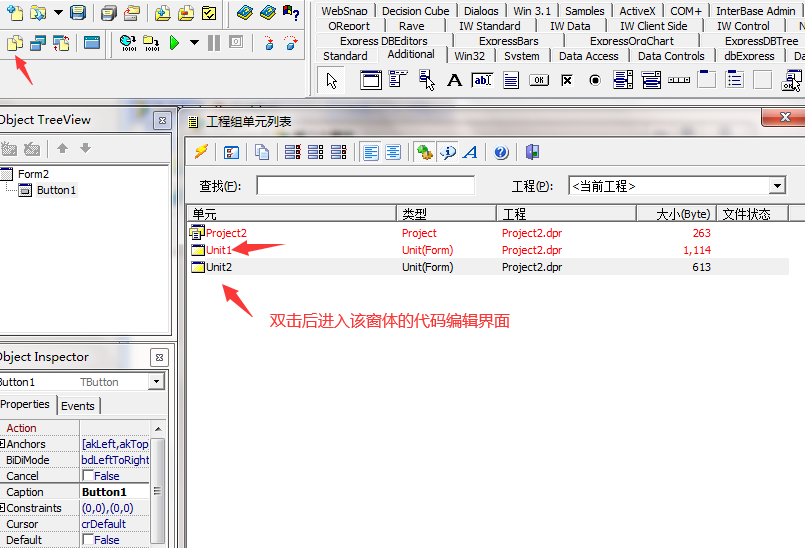The image size is (805, 548).
Task: Click the Open Project icon
Action: (x=132, y=12)
